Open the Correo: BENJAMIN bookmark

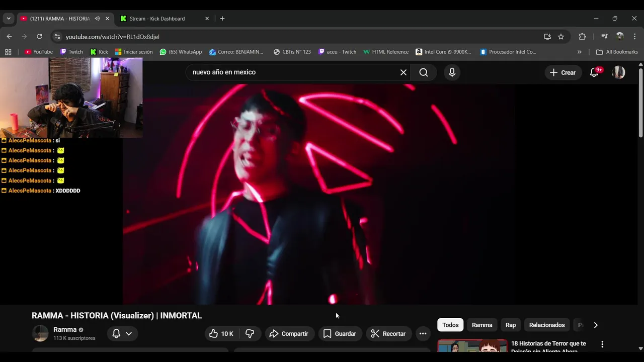[236, 52]
